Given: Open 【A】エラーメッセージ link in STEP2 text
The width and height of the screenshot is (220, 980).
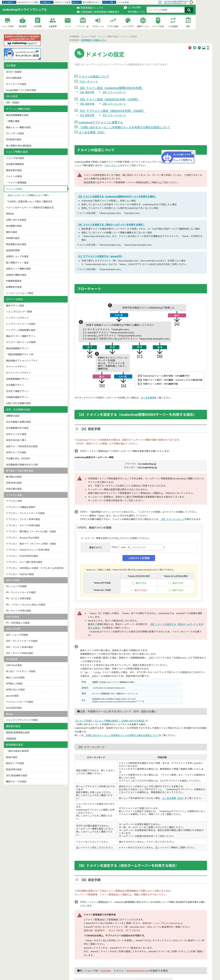Looking at the screenshot, I should tap(173, 519).
